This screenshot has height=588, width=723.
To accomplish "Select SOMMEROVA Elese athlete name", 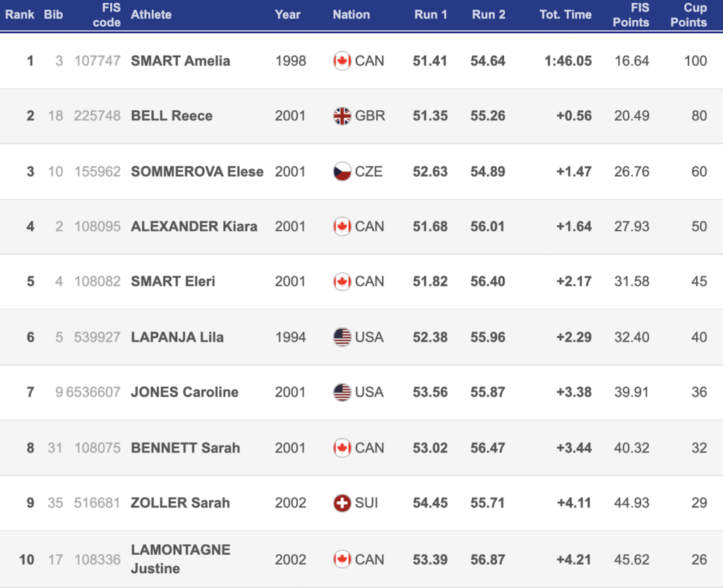I will 197,172.
